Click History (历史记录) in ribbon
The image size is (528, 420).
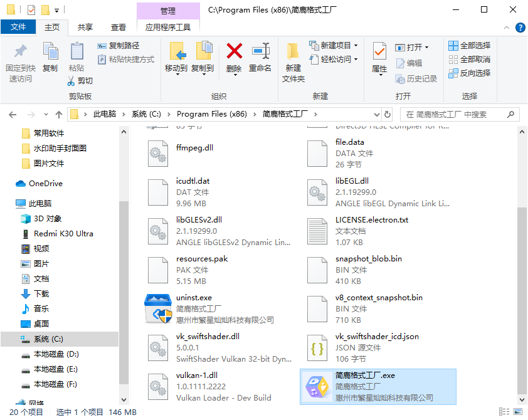click(x=416, y=79)
